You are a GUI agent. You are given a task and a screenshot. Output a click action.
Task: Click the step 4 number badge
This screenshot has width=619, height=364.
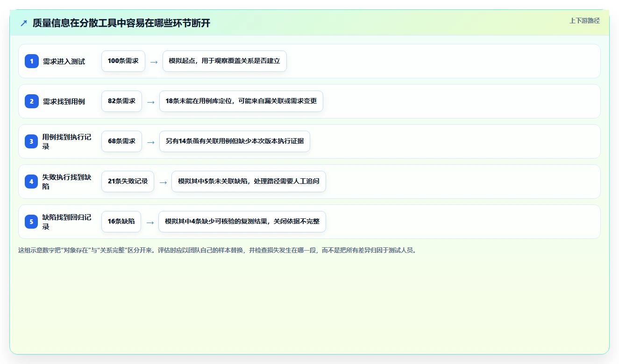(x=32, y=182)
